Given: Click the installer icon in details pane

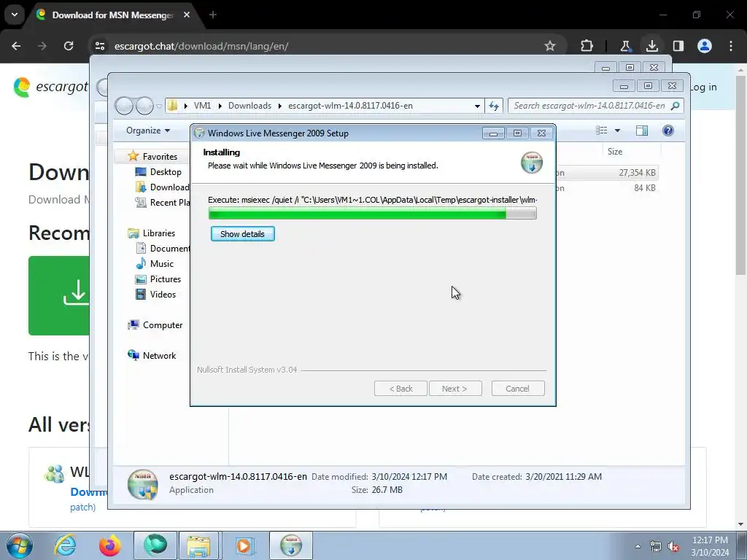Looking at the screenshot, I should [x=142, y=484].
